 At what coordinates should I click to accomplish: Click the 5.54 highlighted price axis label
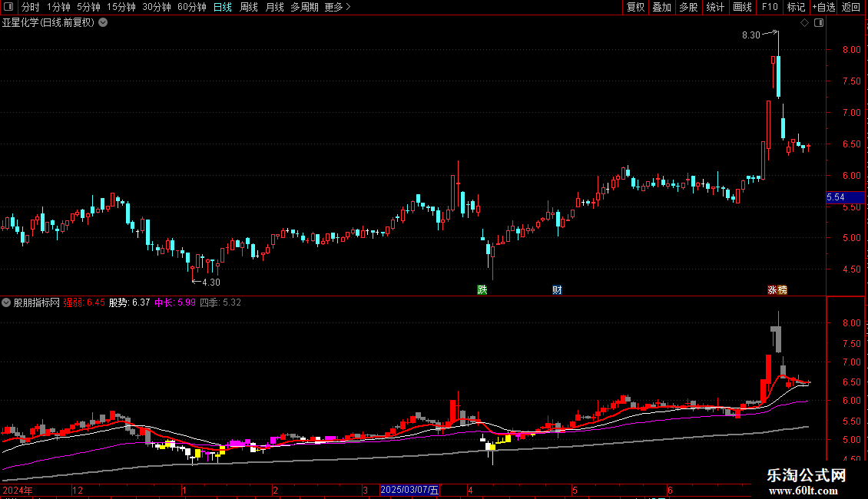[845, 197]
